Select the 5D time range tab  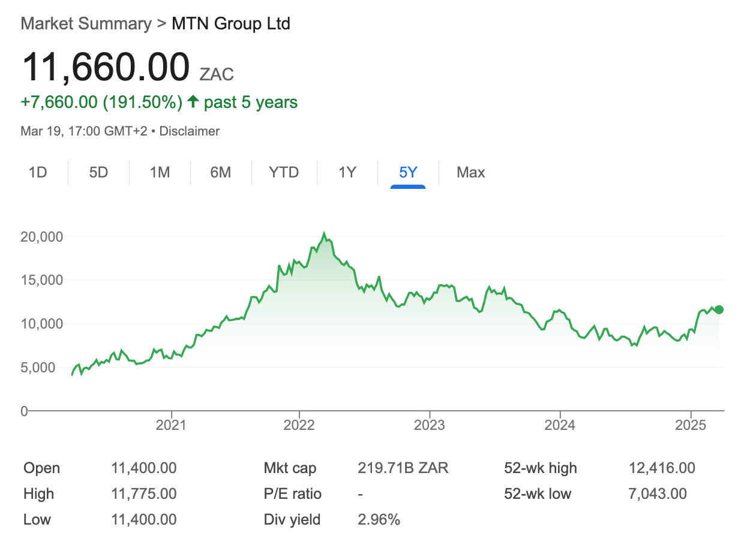pyautogui.click(x=98, y=173)
